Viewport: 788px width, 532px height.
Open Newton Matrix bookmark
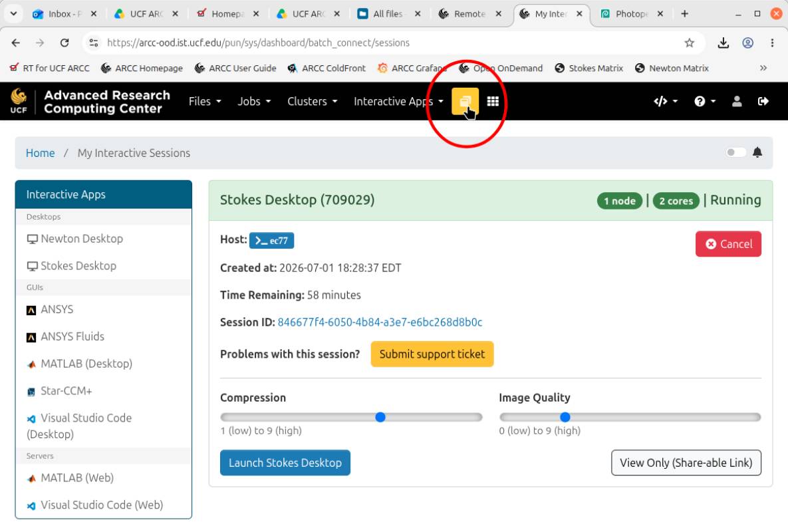click(672, 68)
